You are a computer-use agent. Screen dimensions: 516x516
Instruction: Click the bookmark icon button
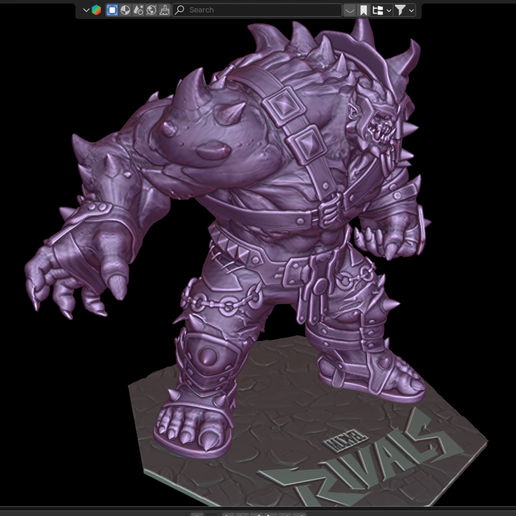click(x=363, y=10)
